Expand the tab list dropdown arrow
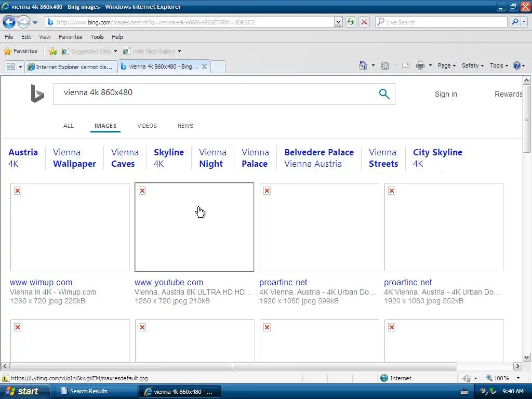The height and width of the screenshot is (399, 532). (20, 66)
